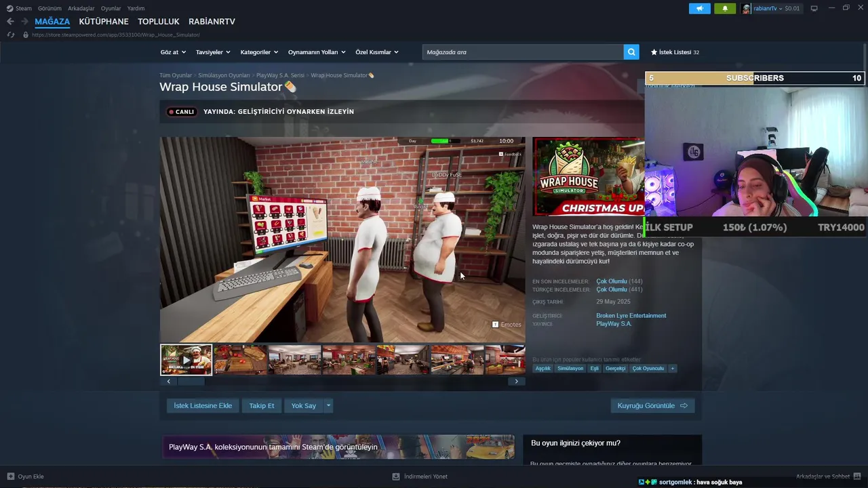Click the Emotes icon in the stream
This screenshot has height=488, width=868.
[495, 325]
